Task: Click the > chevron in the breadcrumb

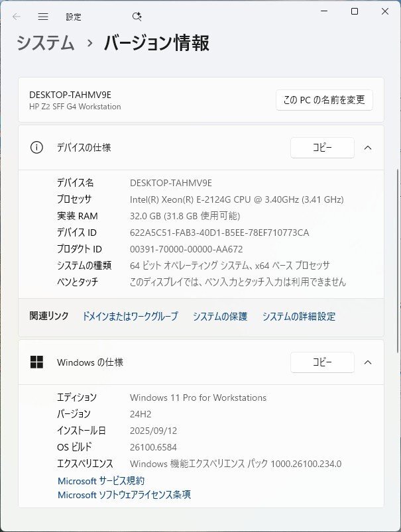Action: point(89,44)
